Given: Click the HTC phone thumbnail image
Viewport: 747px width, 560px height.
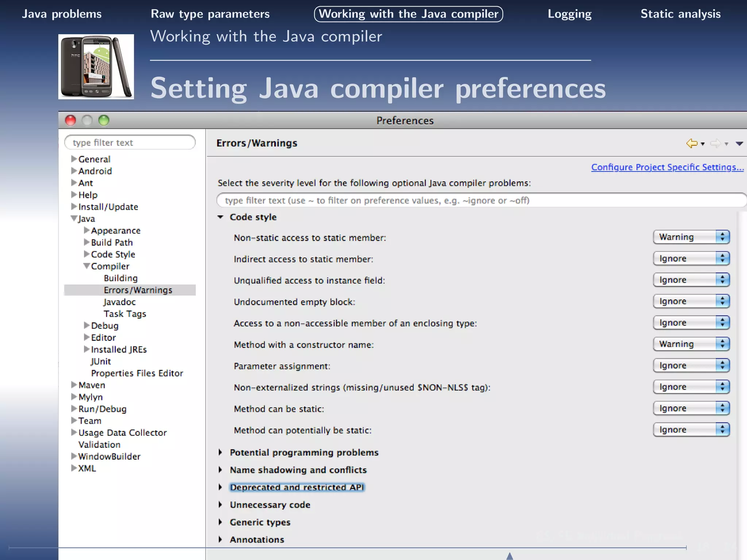Looking at the screenshot, I should (x=96, y=67).
